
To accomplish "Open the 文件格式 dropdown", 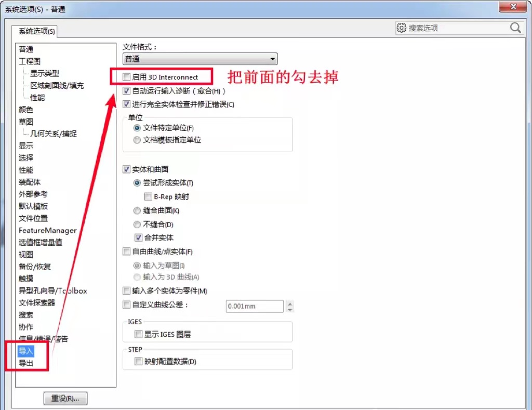I will coord(200,59).
